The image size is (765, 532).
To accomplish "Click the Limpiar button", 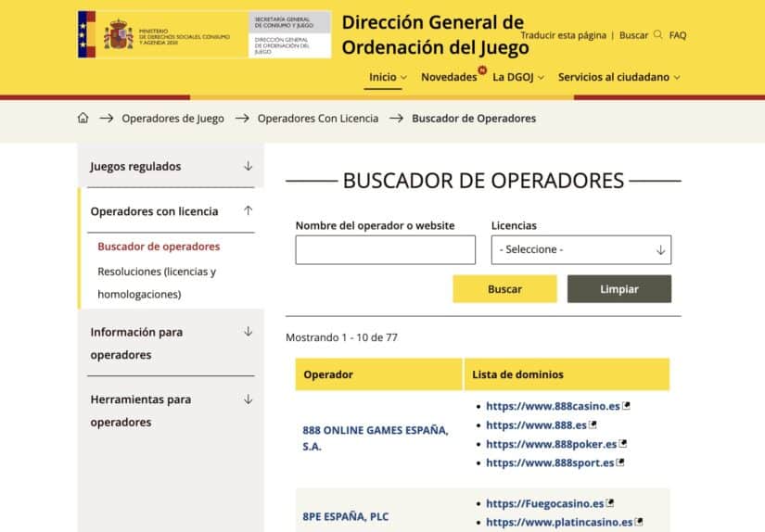I will click(619, 288).
